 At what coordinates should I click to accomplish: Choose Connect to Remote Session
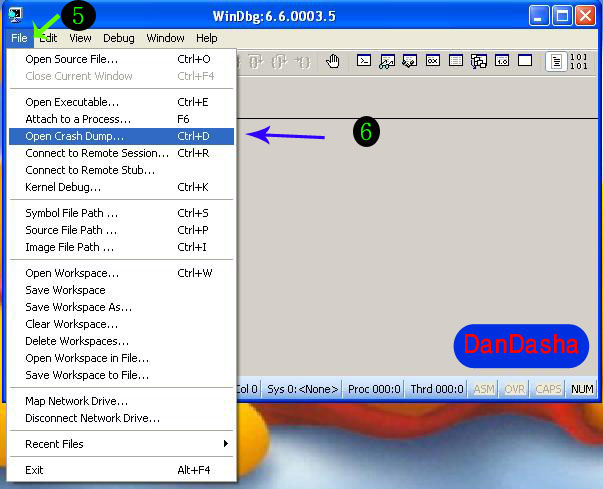tap(121, 153)
